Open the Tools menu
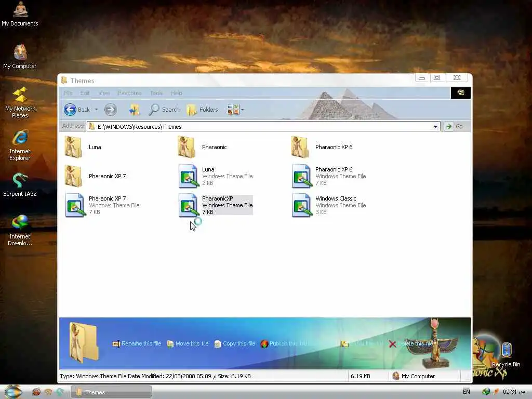Screen dimensions: 532x399 [x=156, y=93]
